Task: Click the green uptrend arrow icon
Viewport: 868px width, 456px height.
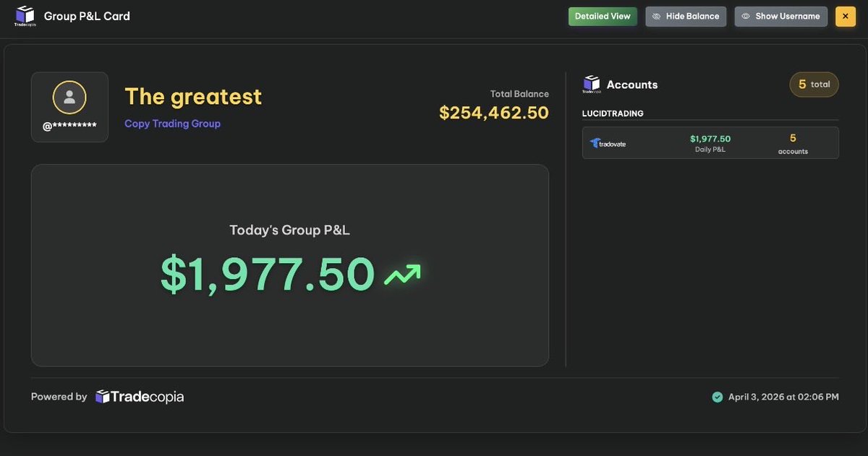Action: tap(402, 275)
